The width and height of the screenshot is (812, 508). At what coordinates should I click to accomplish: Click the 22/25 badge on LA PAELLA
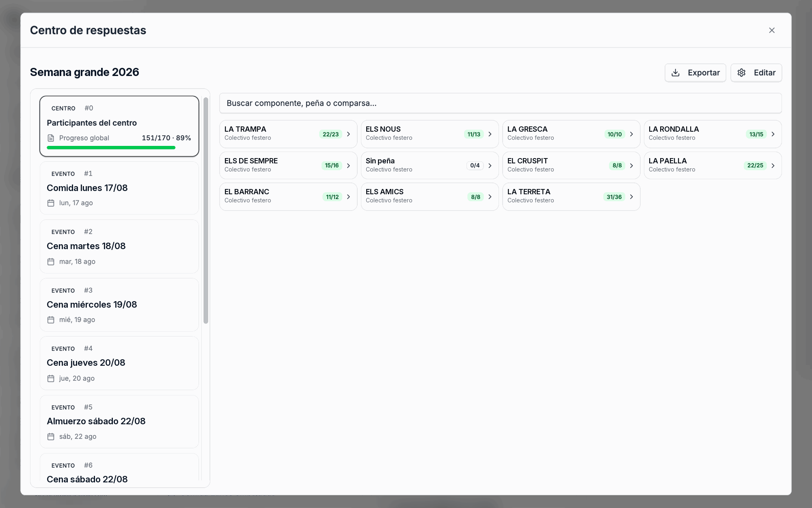tap(755, 165)
